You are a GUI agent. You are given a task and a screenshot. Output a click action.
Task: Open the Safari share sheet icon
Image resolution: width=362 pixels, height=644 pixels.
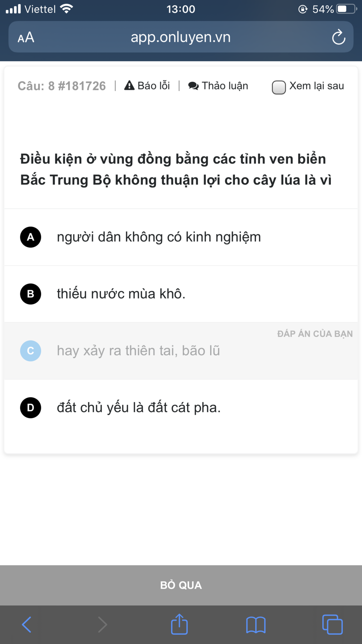179,624
